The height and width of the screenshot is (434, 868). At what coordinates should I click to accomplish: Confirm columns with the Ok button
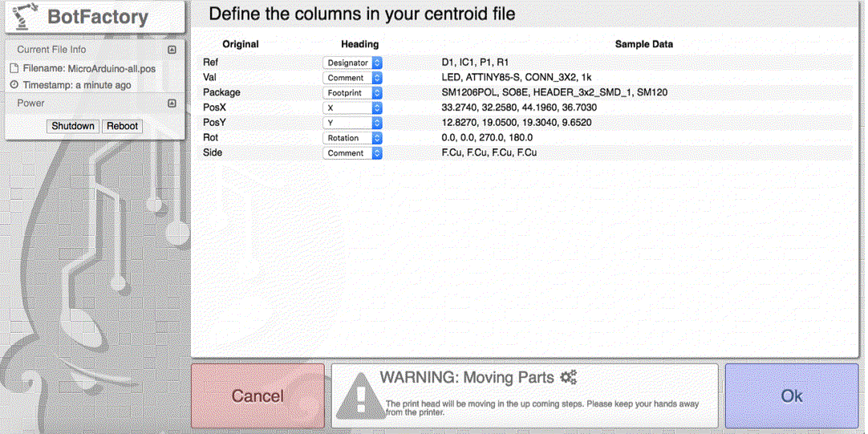pyautogui.click(x=792, y=395)
